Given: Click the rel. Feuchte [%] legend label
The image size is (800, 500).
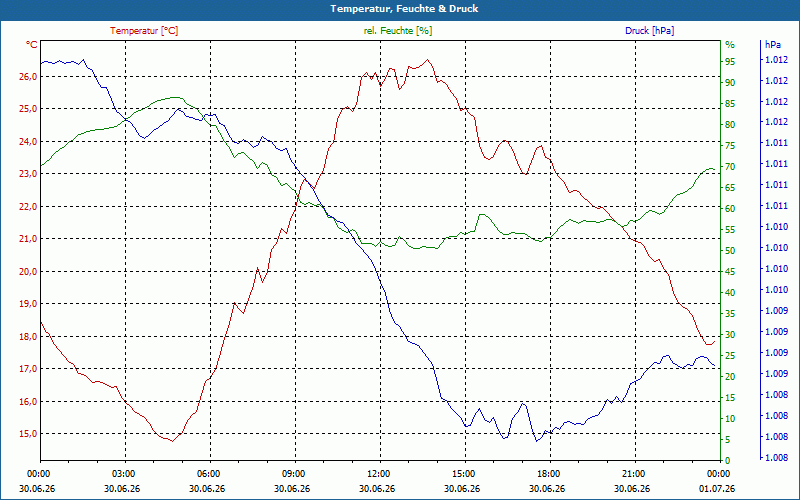Looking at the screenshot, I should pos(397,31).
